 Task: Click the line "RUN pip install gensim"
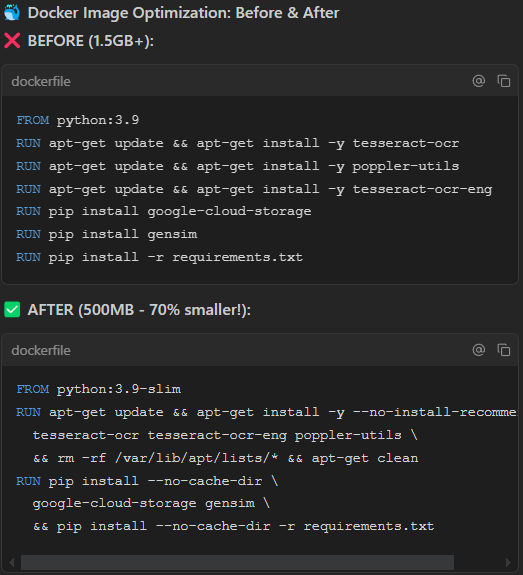107,234
